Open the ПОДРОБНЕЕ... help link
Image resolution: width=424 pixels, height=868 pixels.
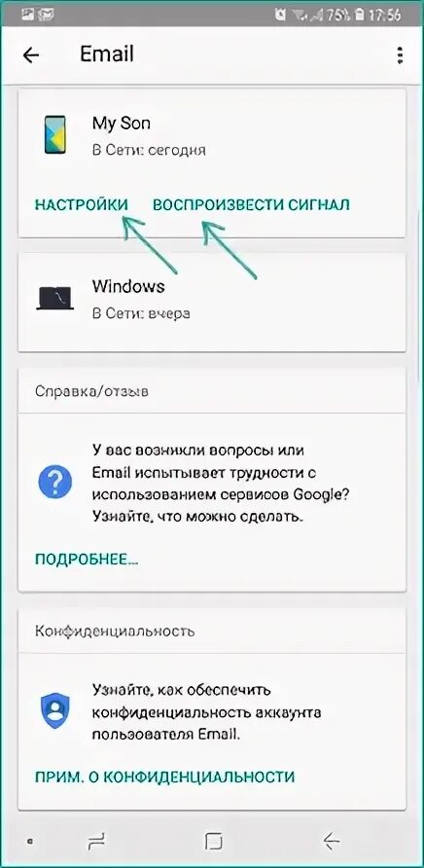pos(87,560)
